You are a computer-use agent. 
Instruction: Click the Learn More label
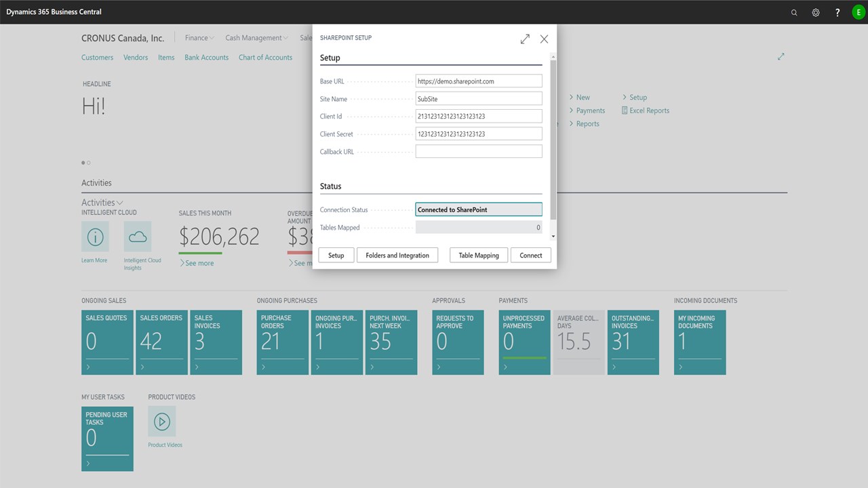pyautogui.click(x=94, y=260)
